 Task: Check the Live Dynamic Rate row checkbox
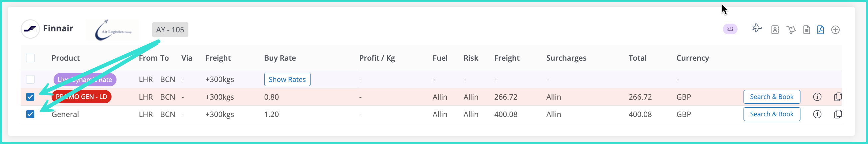point(30,80)
